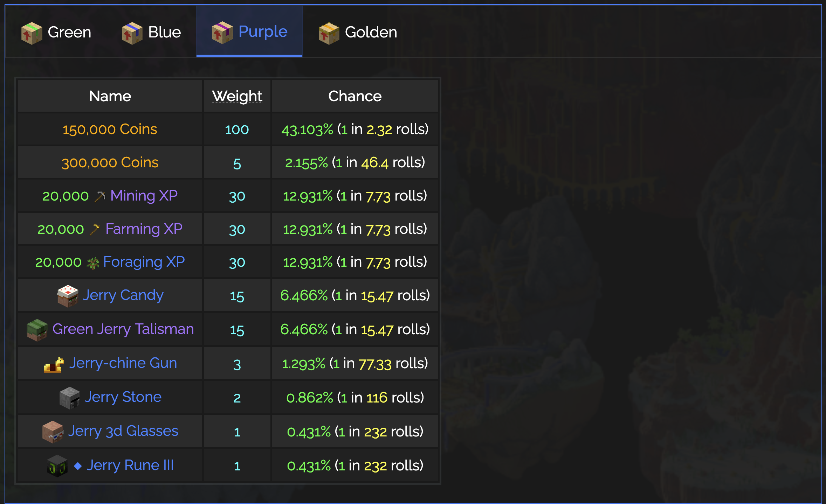
Task: Click the Foraging XP sapling icon
Action: coord(92,263)
